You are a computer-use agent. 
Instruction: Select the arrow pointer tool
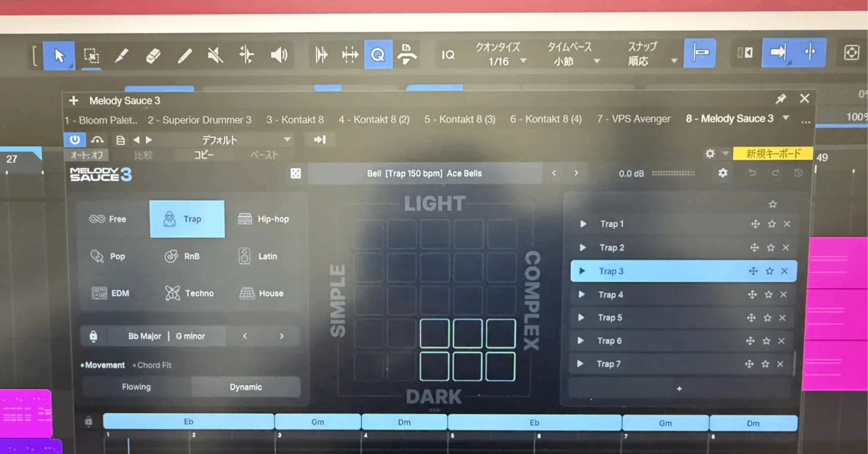[59, 56]
